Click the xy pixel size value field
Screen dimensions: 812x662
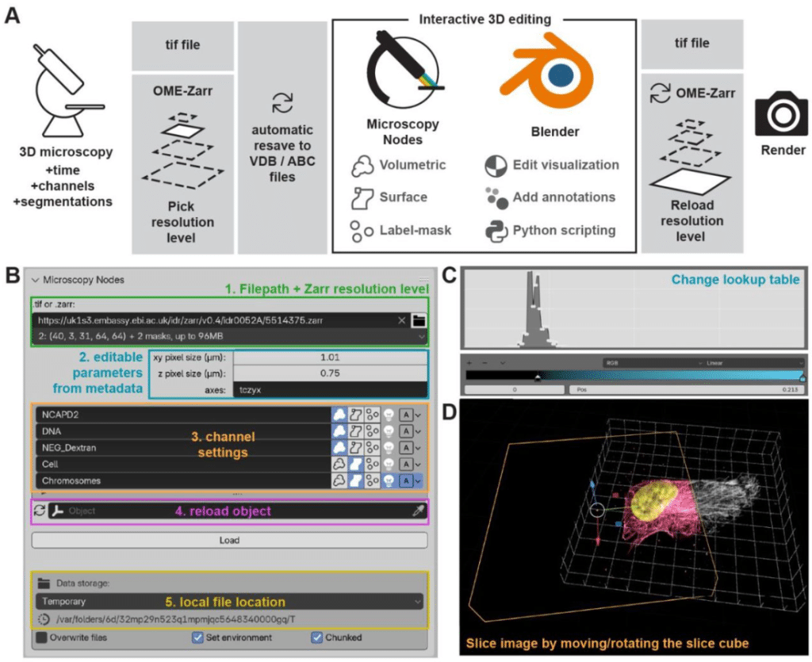tap(329, 358)
